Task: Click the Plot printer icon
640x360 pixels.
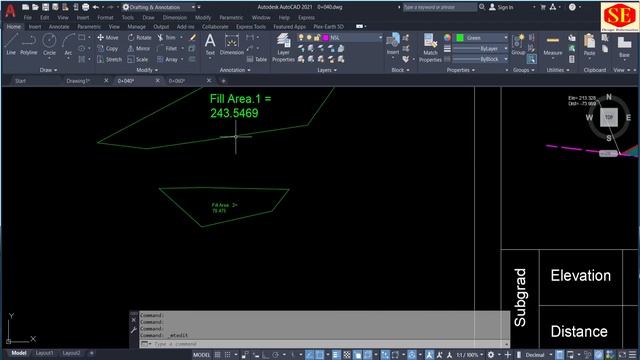Action: pyautogui.click(x=85, y=7)
